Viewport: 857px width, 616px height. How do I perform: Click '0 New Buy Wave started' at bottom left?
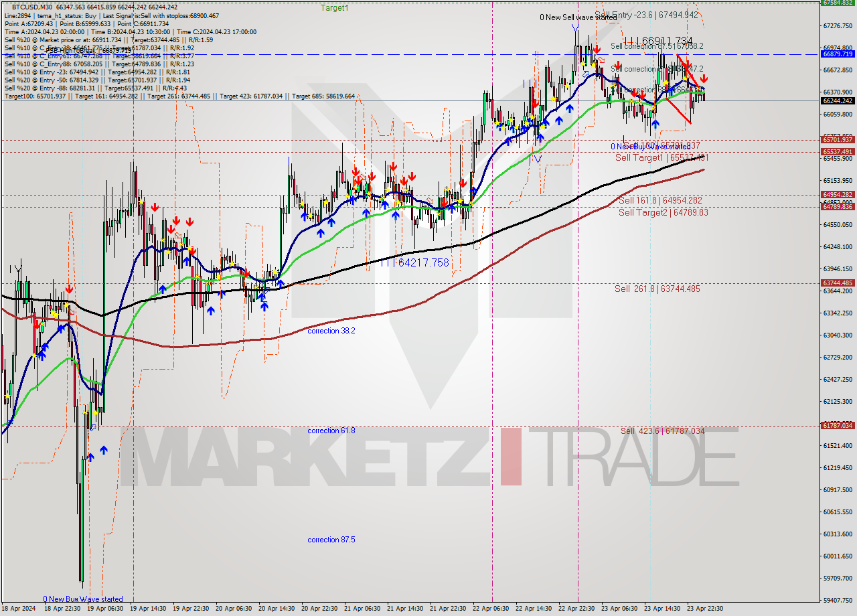(83, 599)
